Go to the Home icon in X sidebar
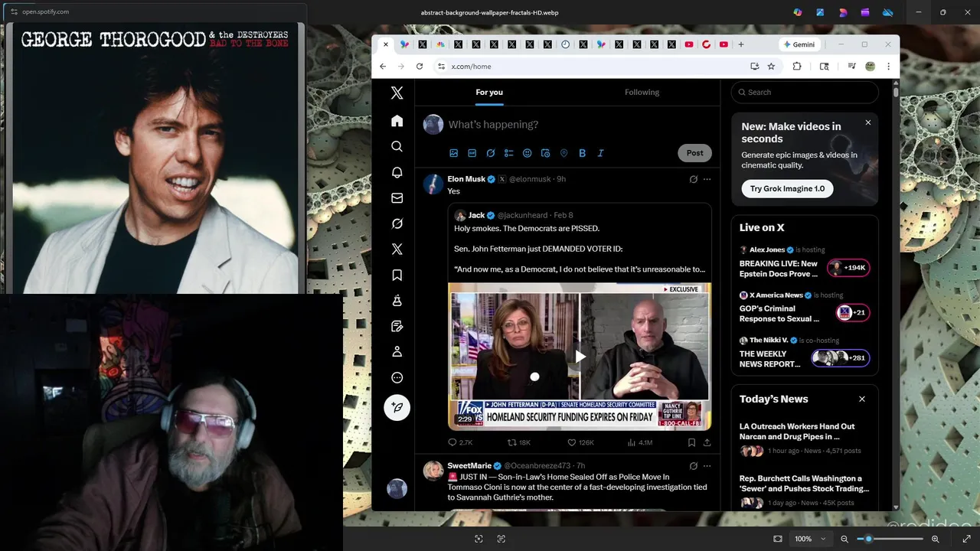 click(397, 121)
